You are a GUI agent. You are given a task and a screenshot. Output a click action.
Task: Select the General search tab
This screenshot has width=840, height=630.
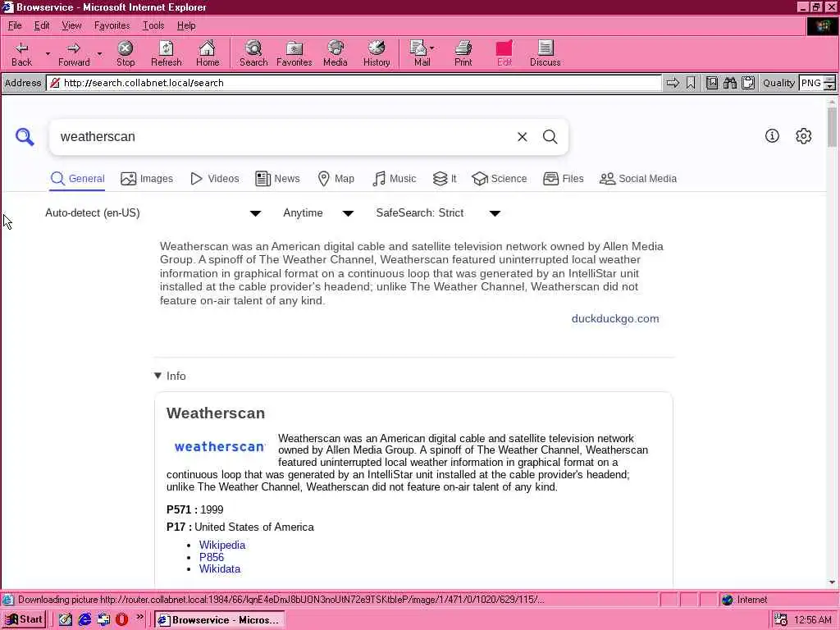click(x=78, y=178)
